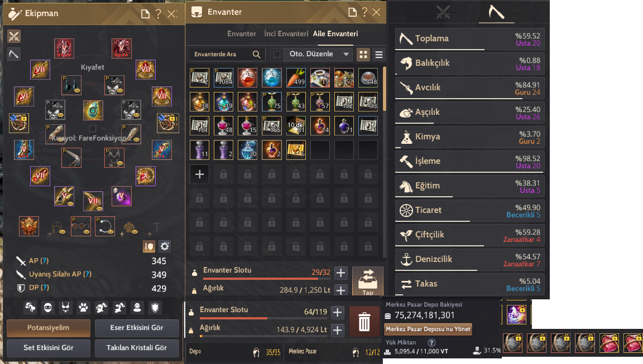Click the trash can delete icon
This screenshot has width=643, height=364.
coord(364,322)
